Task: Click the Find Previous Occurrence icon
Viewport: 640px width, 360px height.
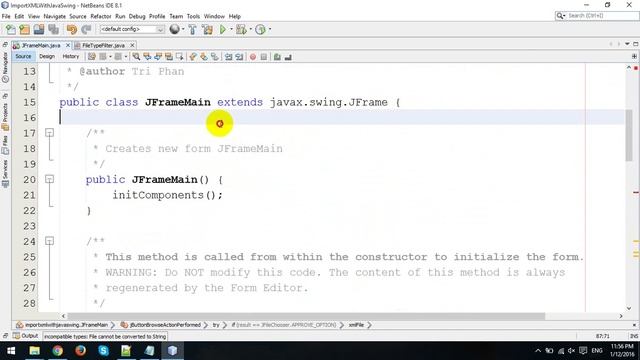Action: (x=147, y=57)
